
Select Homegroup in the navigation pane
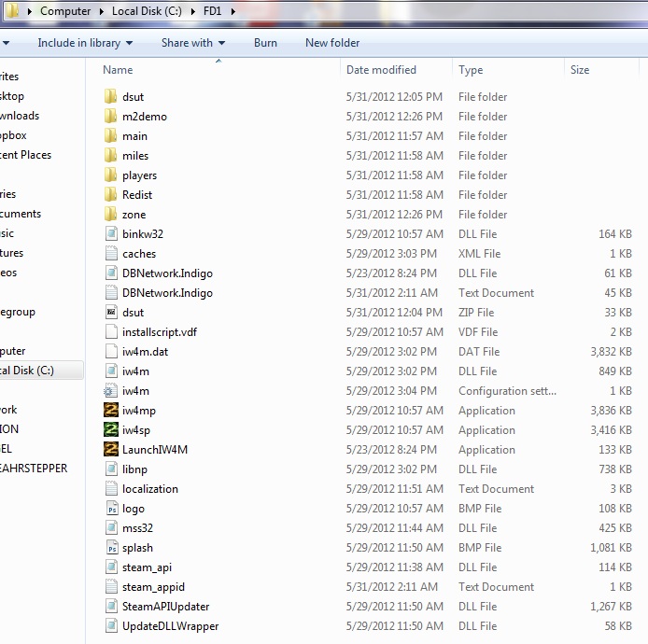coord(18,313)
